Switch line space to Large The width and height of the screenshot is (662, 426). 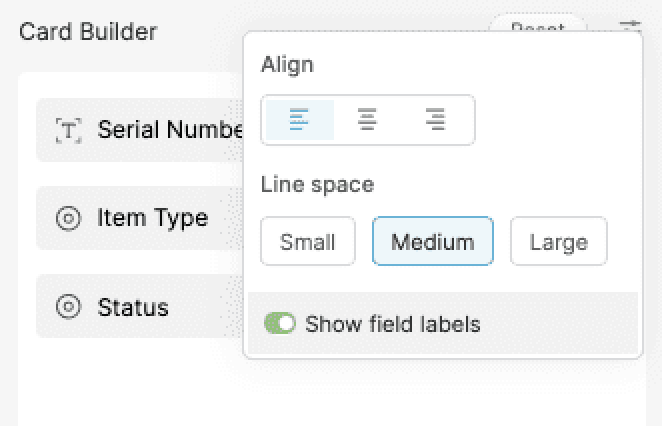558,242
